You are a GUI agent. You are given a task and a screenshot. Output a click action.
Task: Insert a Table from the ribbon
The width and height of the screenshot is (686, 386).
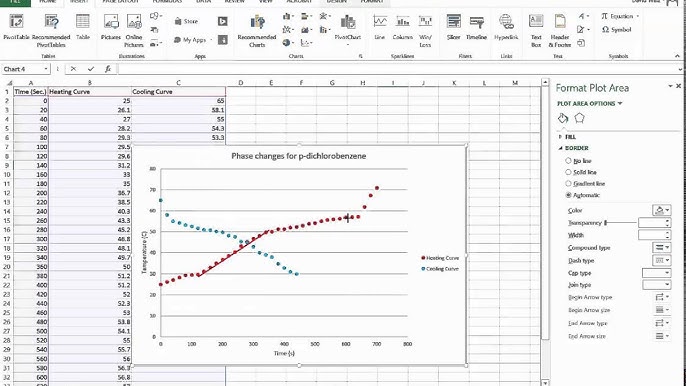(x=83, y=27)
